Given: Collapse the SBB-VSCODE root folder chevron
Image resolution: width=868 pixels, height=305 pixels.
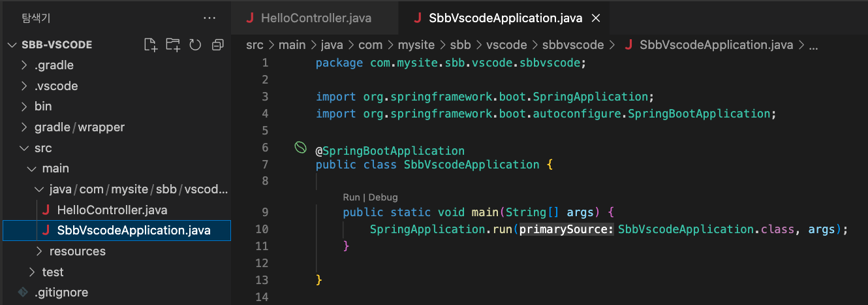Looking at the screenshot, I should 12,45.
